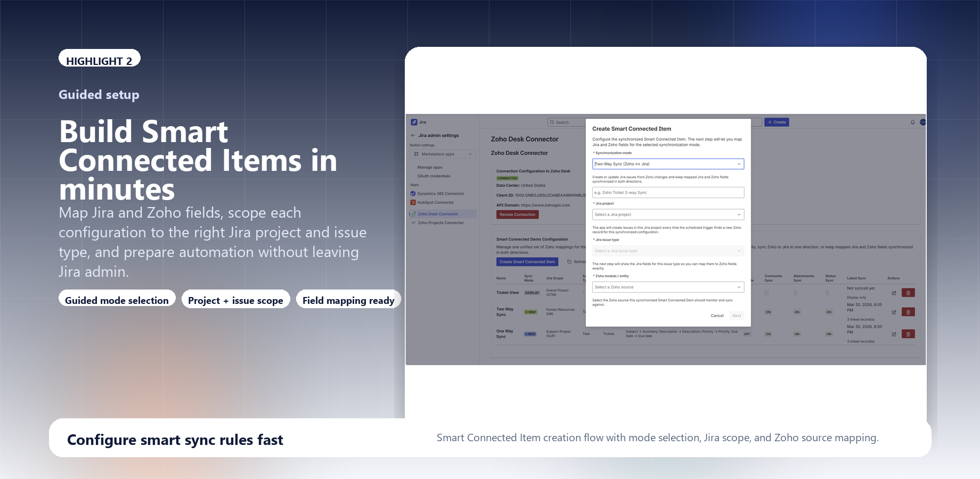The image size is (980, 479).
Task: Open the notification bell
Action: point(913,122)
